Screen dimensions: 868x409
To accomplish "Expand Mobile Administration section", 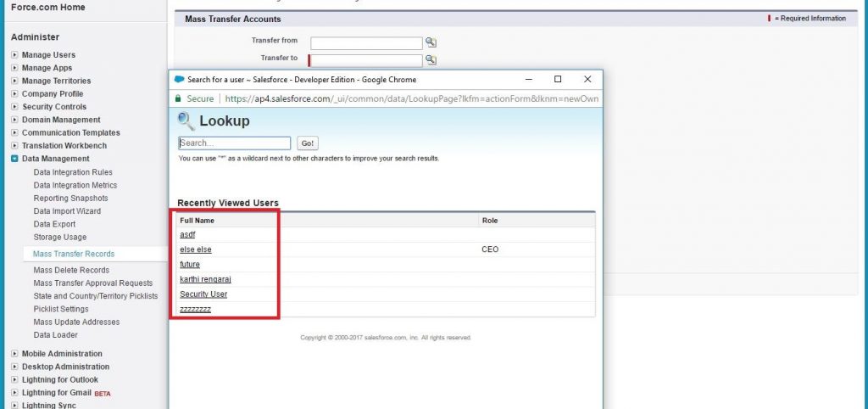I will click(15, 354).
